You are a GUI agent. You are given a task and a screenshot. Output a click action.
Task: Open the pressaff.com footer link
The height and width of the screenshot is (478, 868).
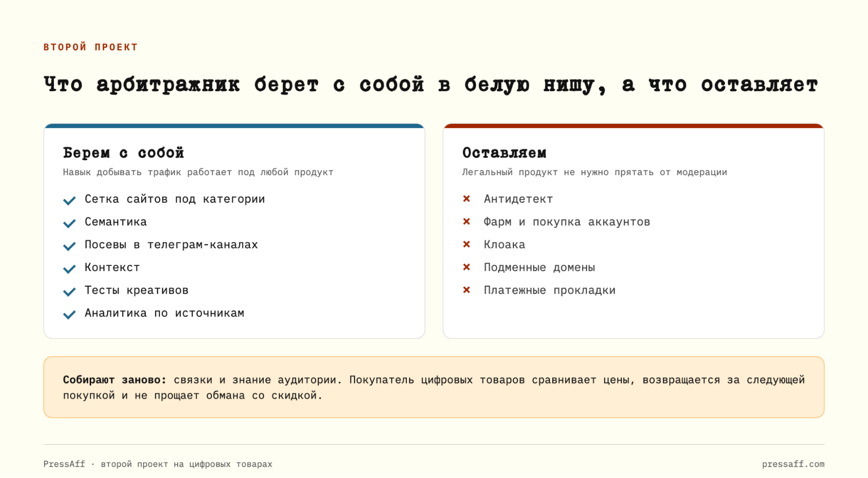[x=793, y=464]
